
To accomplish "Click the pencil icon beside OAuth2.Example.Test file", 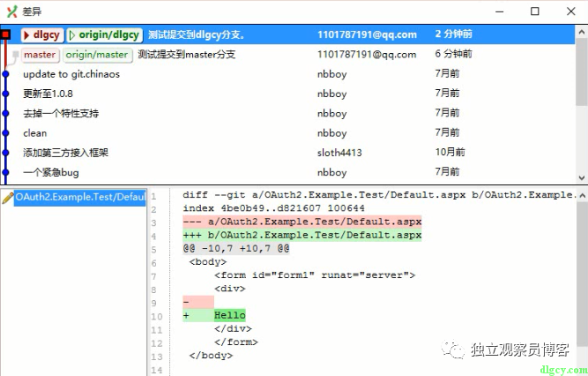I will click(8, 198).
